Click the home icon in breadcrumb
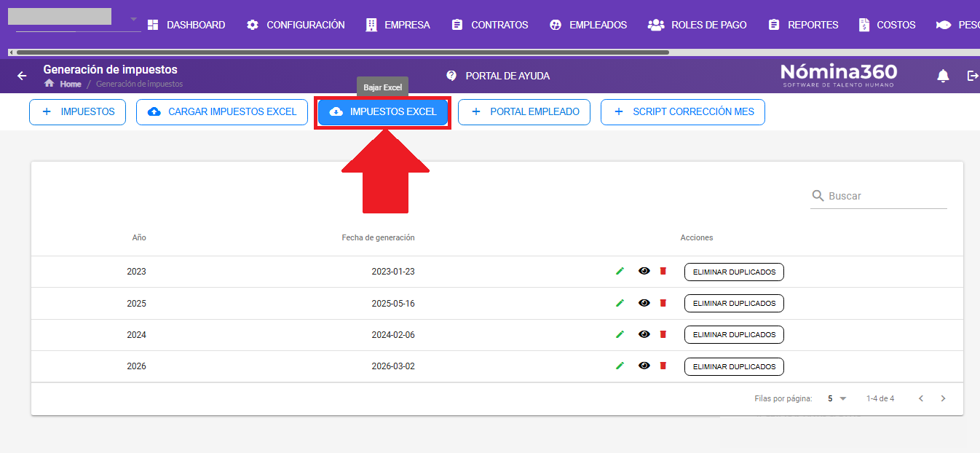 click(x=49, y=84)
